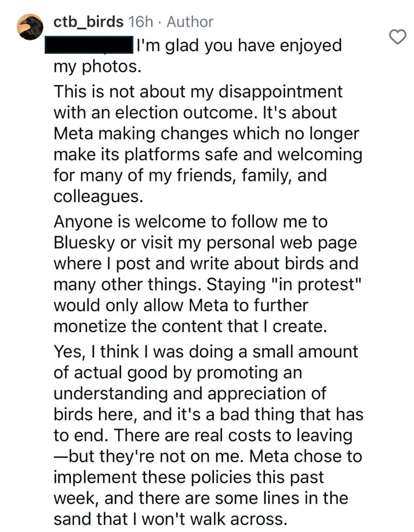Open the blacked-out mentioned user link
This screenshot has height=532, width=414.
pos(89,45)
